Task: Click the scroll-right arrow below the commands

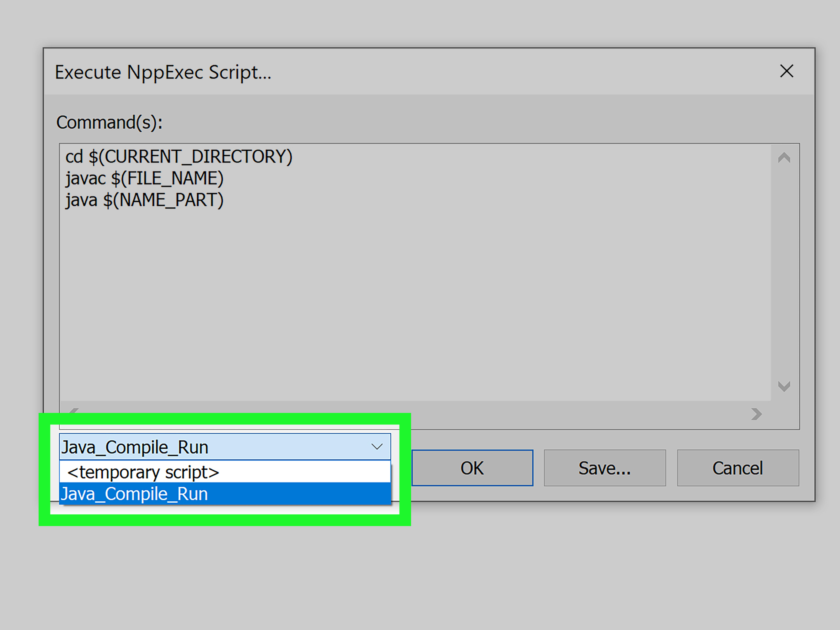Action: [757, 415]
